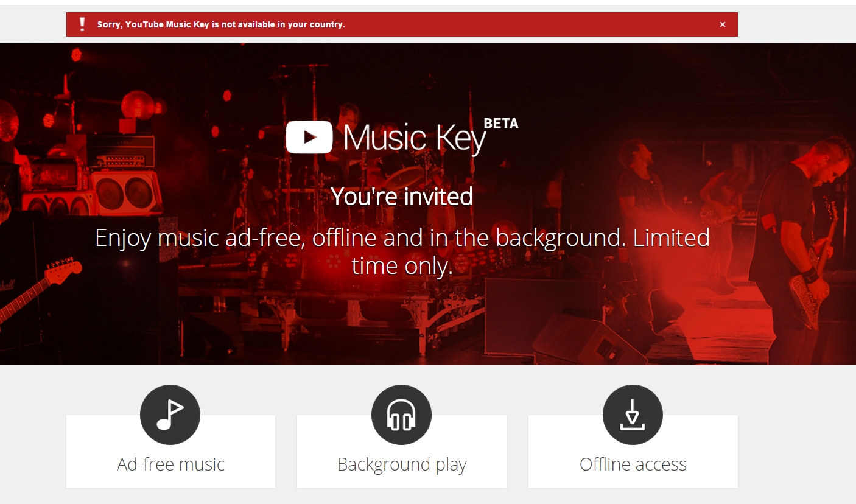The width and height of the screenshot is (856, 504).
Task: Select the "Ad-free music" label
Action: pyautogui.click(x=170, y=464)
